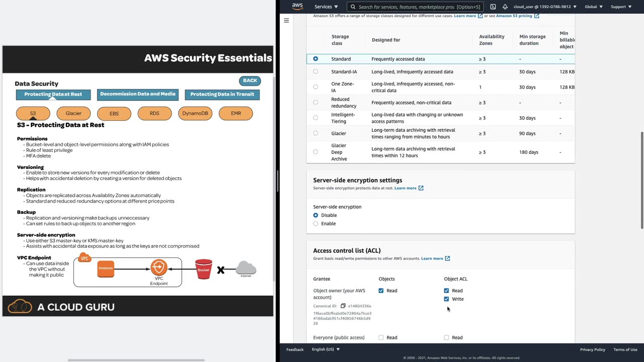
Task: Set server-side encryption to Disable
Action: pos(315,215)
